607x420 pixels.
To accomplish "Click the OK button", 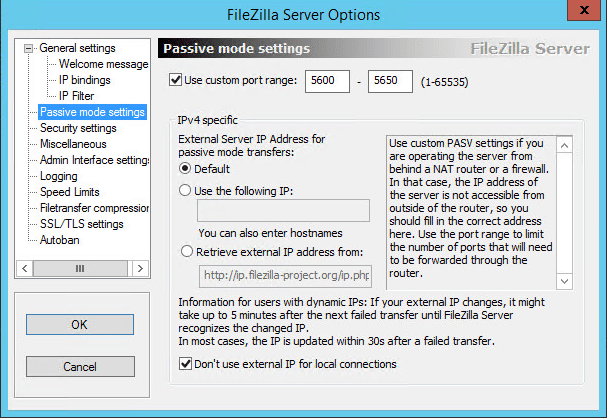I will [x=80, y=325].
